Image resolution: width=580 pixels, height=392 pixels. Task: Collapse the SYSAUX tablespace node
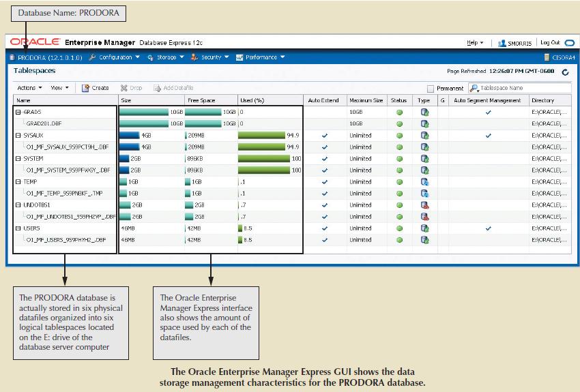[18, 136]
